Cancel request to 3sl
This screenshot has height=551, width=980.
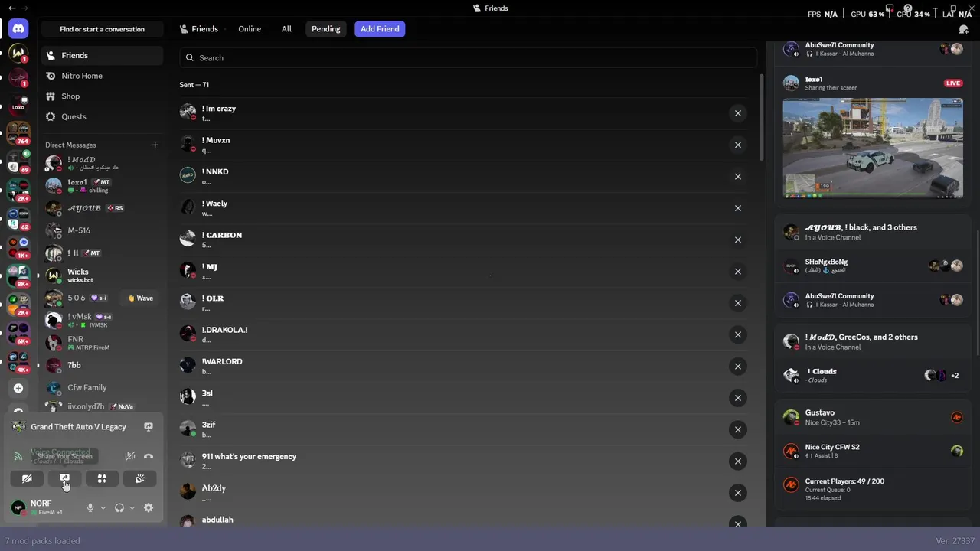738,397
